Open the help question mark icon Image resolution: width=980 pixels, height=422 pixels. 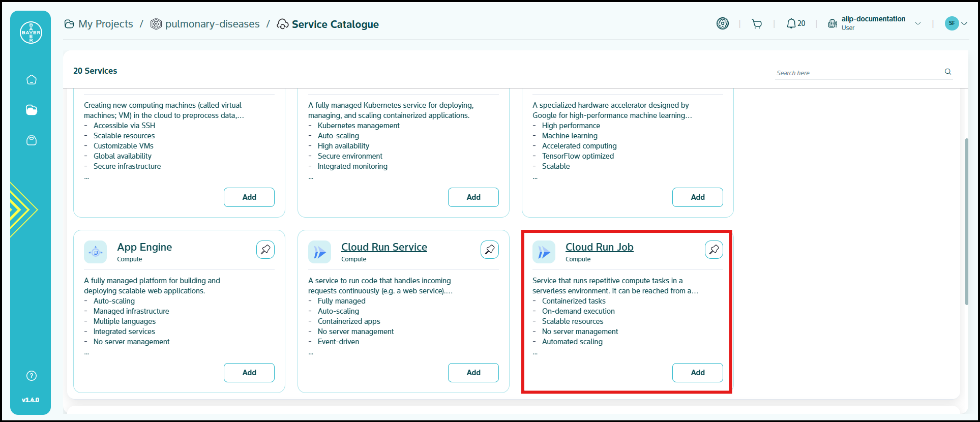32,376
